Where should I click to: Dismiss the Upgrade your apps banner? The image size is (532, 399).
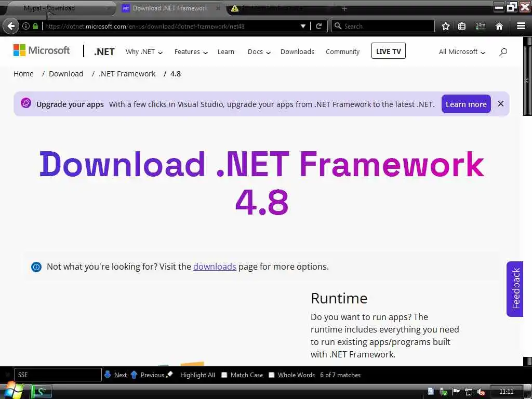click(500, 104)
